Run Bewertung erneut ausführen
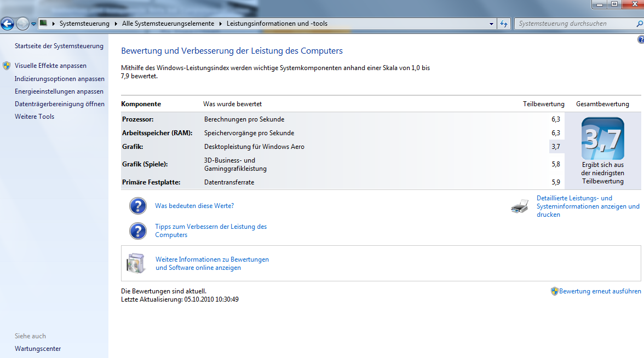Screen dimensions: 644x358 click(x=600, y=291)
